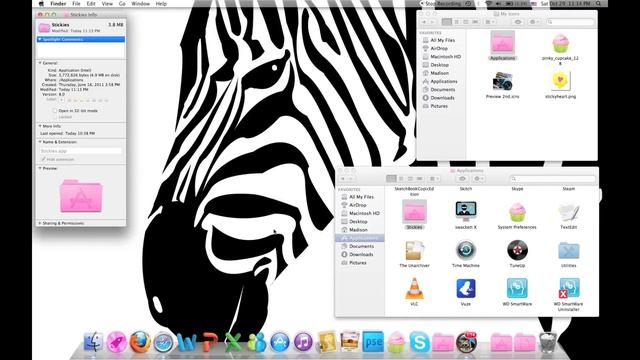The width and height of the screenshot is (640, 360).
Task: Click Quick Look eye button in Applications window
Action: pos(462,178)
